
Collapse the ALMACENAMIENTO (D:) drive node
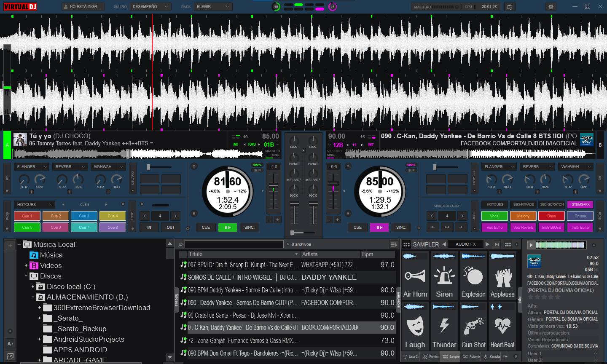click(33, 297)
